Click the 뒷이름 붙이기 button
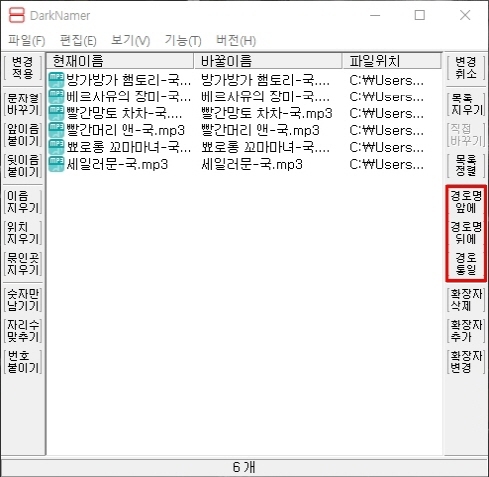 click(23, 166)
